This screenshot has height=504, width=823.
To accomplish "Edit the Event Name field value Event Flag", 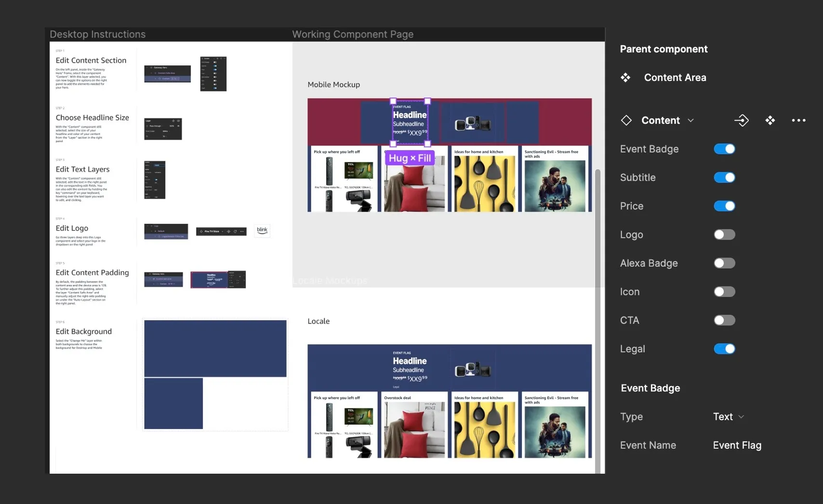I will coord(737,445).
